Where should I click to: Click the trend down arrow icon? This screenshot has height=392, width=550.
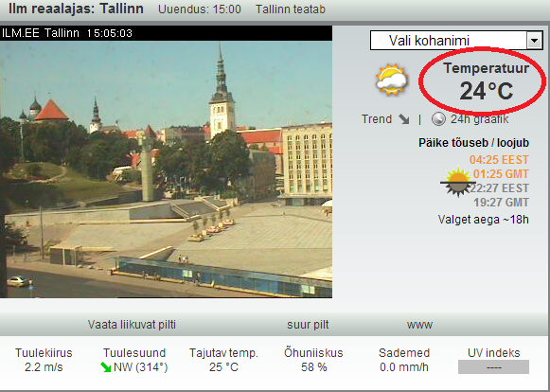(403, 119)
